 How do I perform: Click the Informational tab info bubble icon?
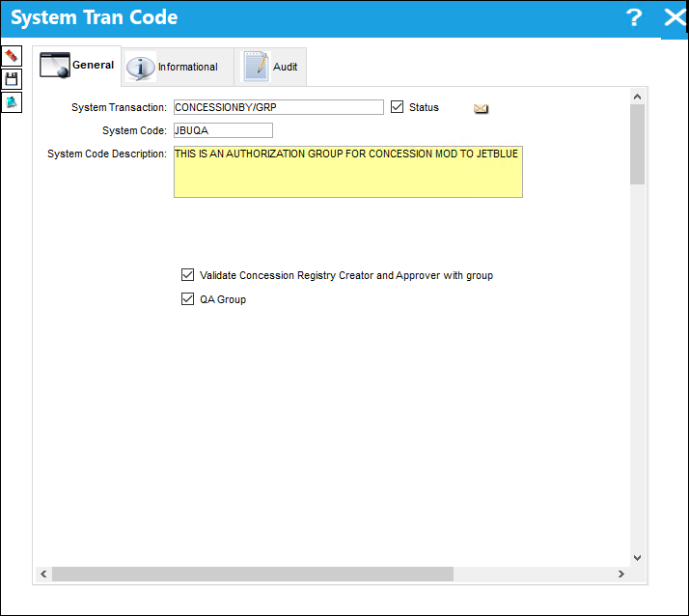point(141,68)
